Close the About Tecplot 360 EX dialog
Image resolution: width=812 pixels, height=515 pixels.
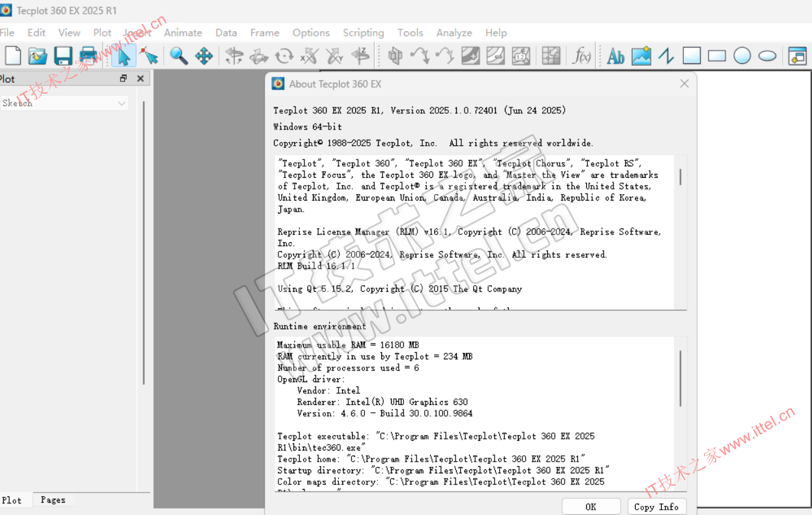[684, 84]
